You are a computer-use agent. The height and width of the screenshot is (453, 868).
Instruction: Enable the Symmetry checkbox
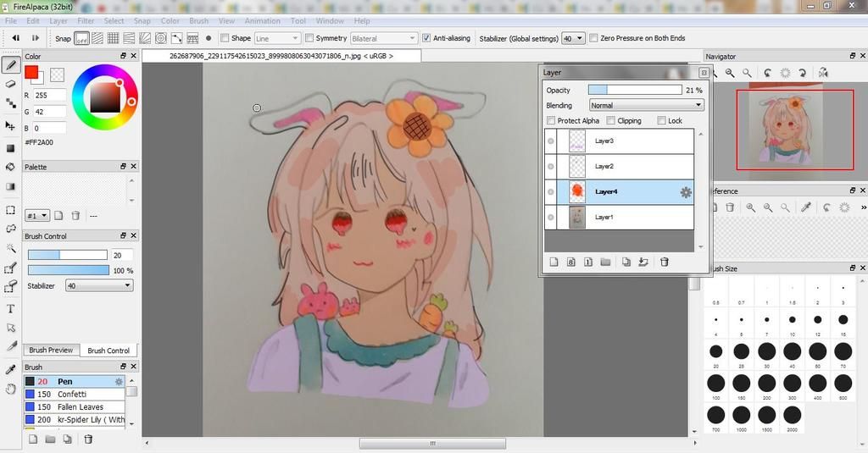pos(309,38)
